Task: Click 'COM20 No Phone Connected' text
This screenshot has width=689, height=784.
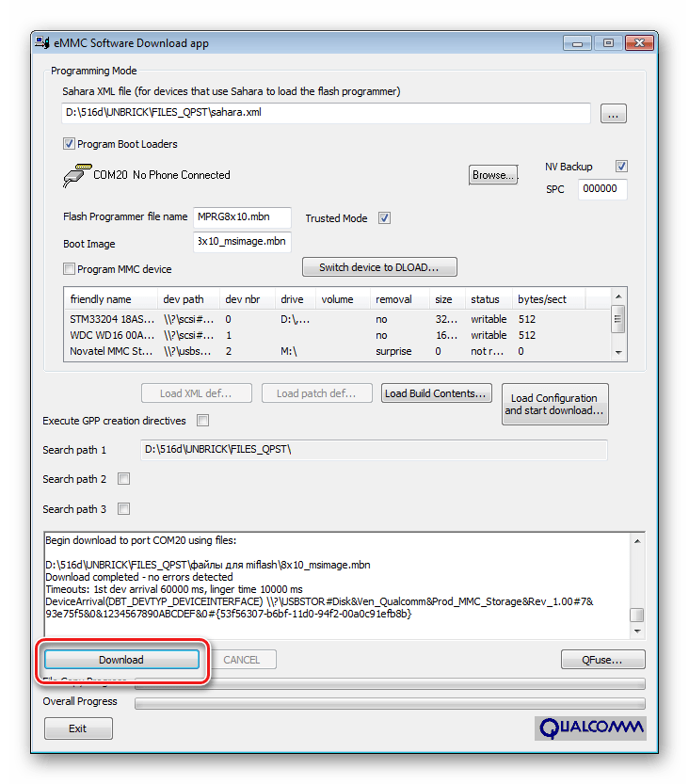Action: tap(162, 175)
